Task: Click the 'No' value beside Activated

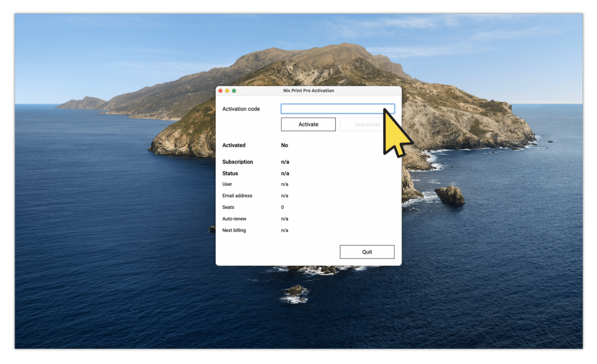Action: point(283,145)
